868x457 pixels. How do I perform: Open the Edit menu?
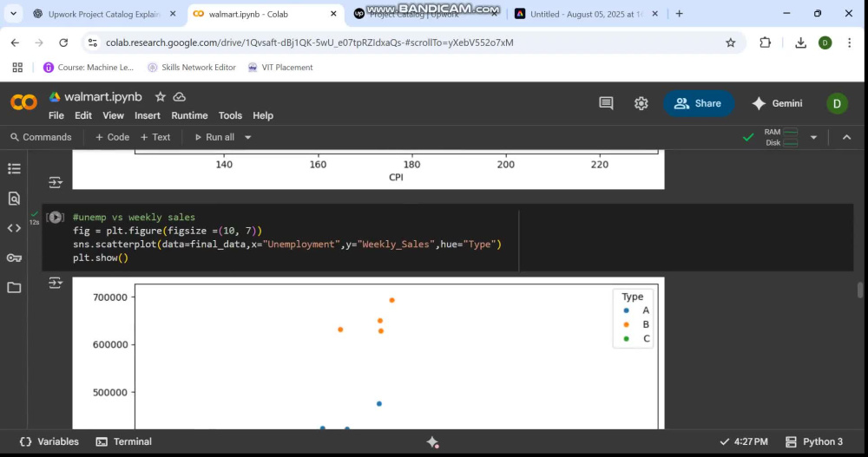(83, 115)
